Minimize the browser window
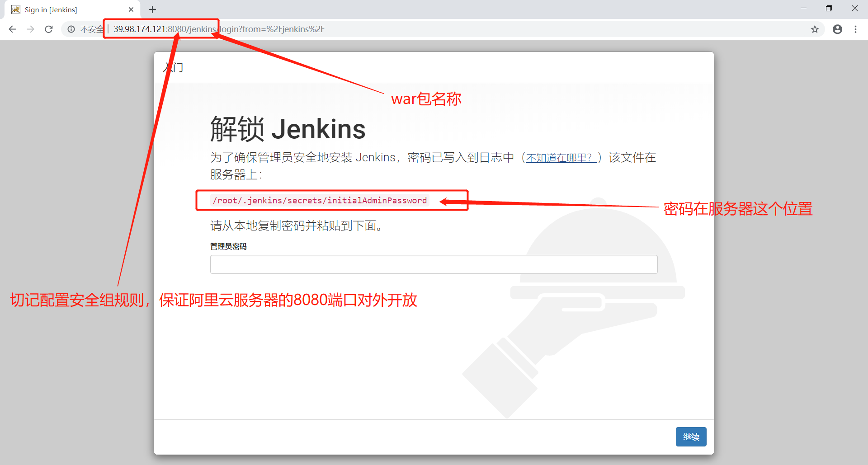The height and width of the screenshot is (465, 868). 803,9
